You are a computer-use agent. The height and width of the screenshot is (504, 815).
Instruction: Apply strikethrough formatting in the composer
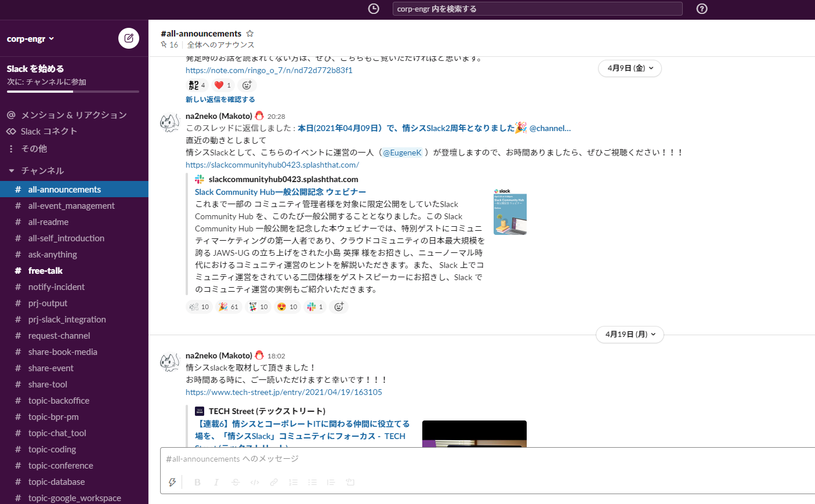236,482
